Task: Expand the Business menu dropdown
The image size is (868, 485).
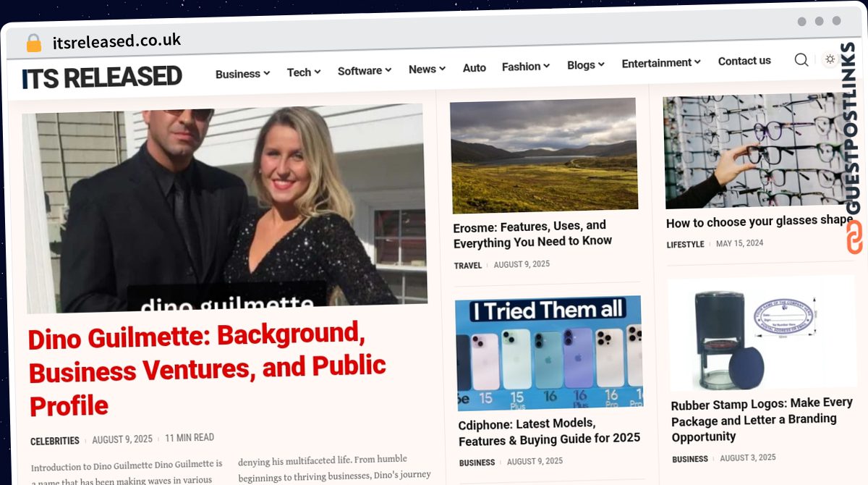Action: coord(242,73)
